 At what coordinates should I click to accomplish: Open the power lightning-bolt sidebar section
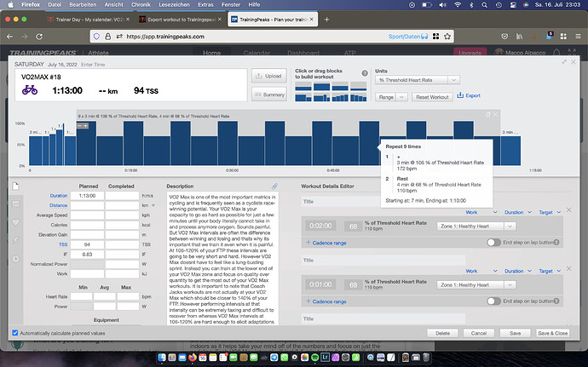click(15, 240)
